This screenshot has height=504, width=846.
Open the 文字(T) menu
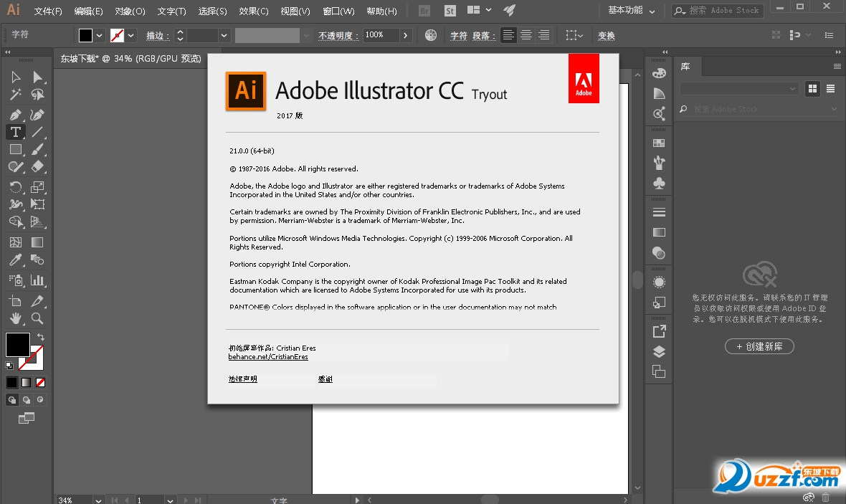174,10
